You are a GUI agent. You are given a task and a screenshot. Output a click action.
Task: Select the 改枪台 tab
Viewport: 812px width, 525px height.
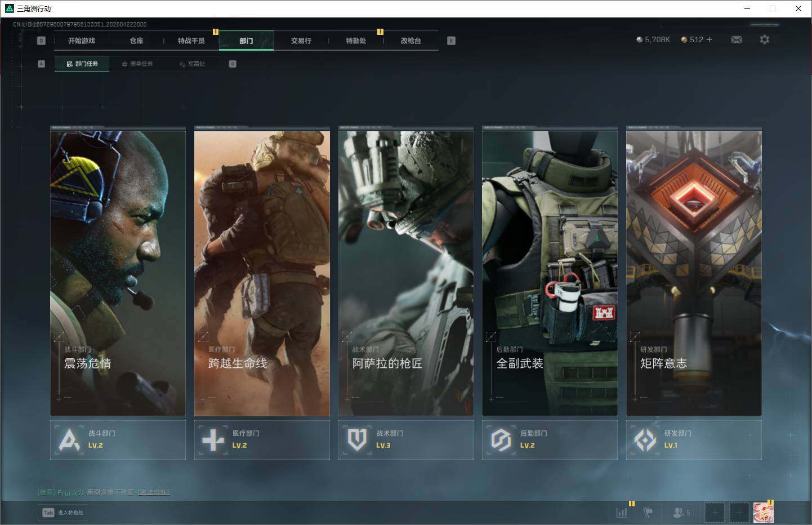(x=411, y=41)
